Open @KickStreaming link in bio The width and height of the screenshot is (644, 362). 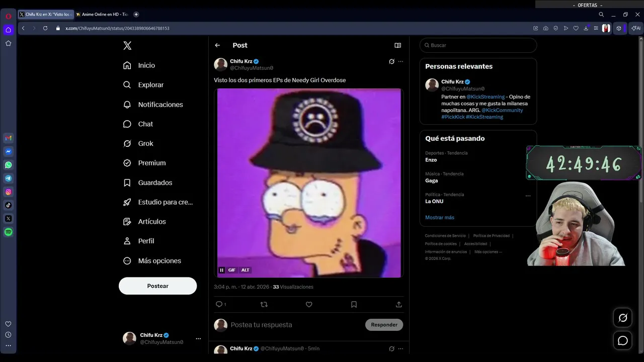coord(485,97)
